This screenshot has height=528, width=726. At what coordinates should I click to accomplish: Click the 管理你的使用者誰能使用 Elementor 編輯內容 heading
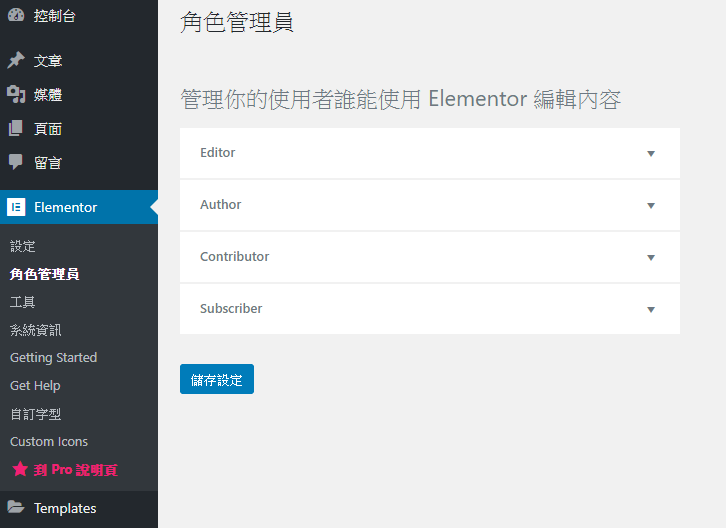[401, 99]
